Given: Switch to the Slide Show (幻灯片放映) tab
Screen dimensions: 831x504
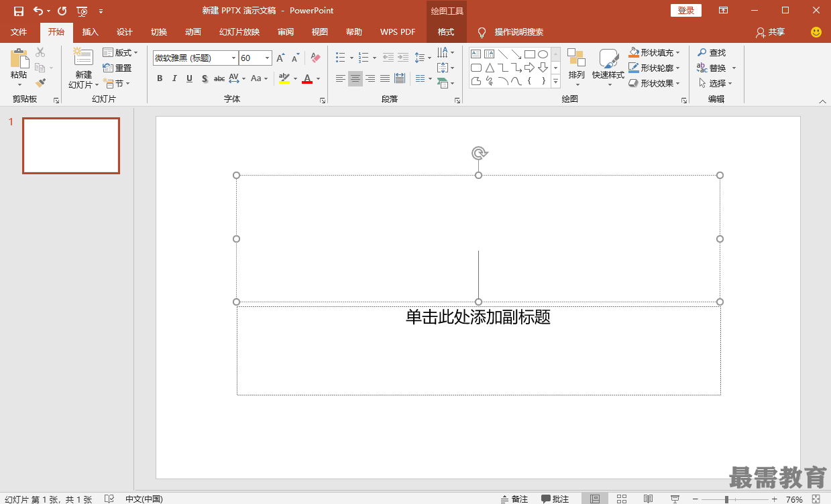Looking at the screenshot, I should pos(239,32).
